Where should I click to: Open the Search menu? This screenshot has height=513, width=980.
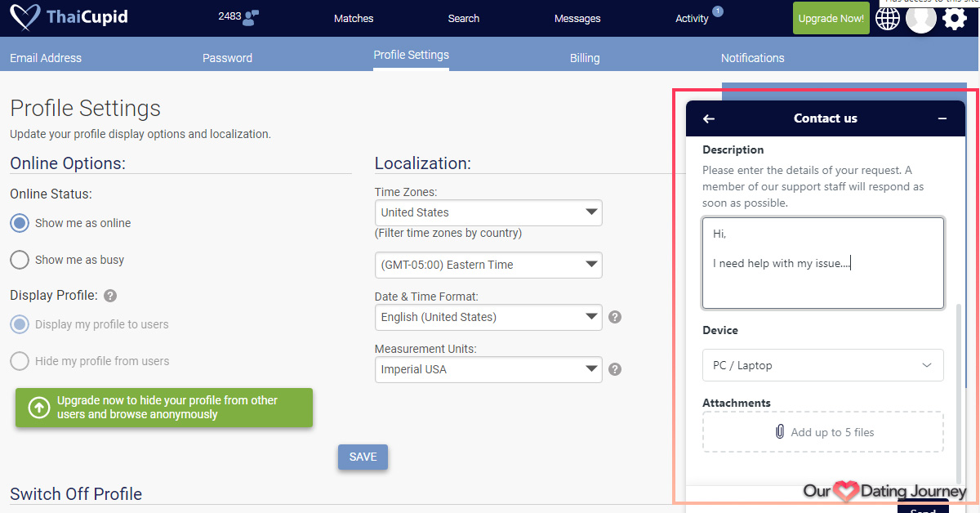464,19
